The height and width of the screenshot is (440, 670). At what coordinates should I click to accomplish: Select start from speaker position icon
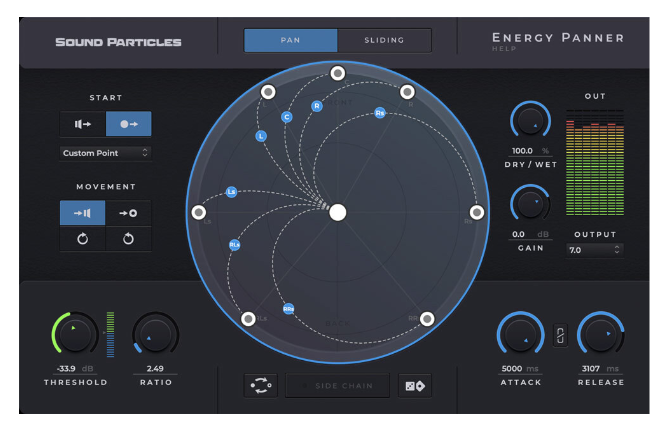[82, 124]
